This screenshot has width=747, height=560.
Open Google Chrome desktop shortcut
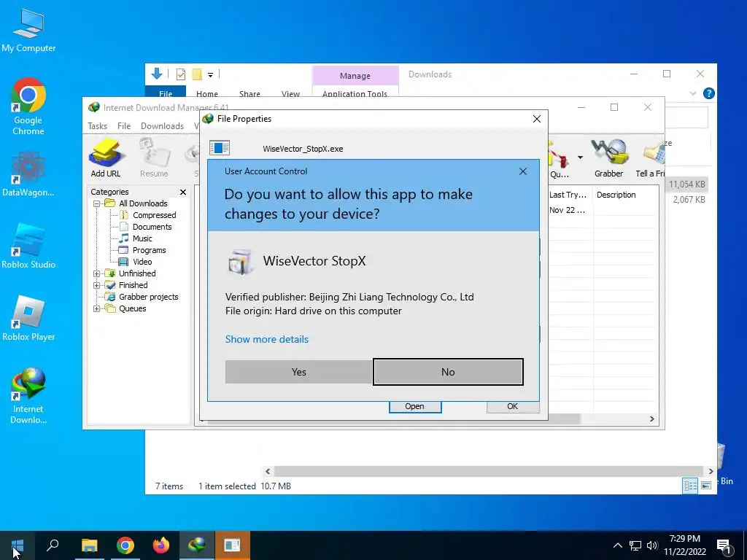pyautogui.click(x=28, y=106)
